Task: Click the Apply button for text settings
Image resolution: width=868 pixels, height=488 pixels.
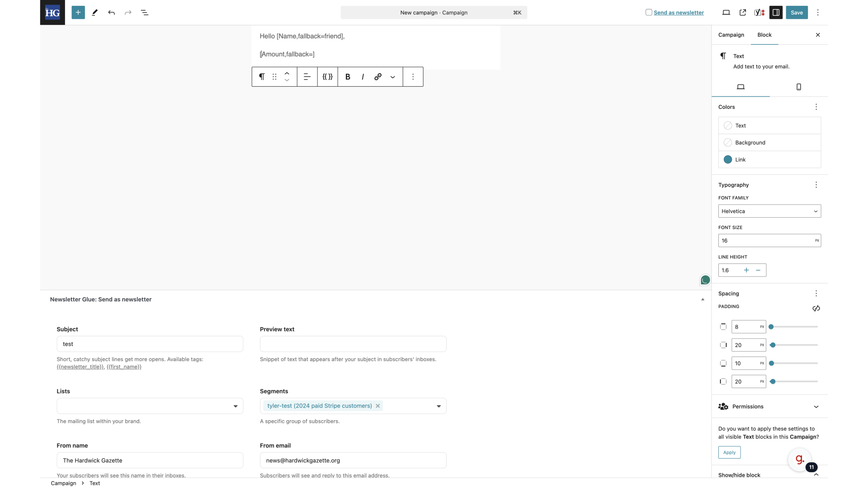Action: (x=729, y=452)
